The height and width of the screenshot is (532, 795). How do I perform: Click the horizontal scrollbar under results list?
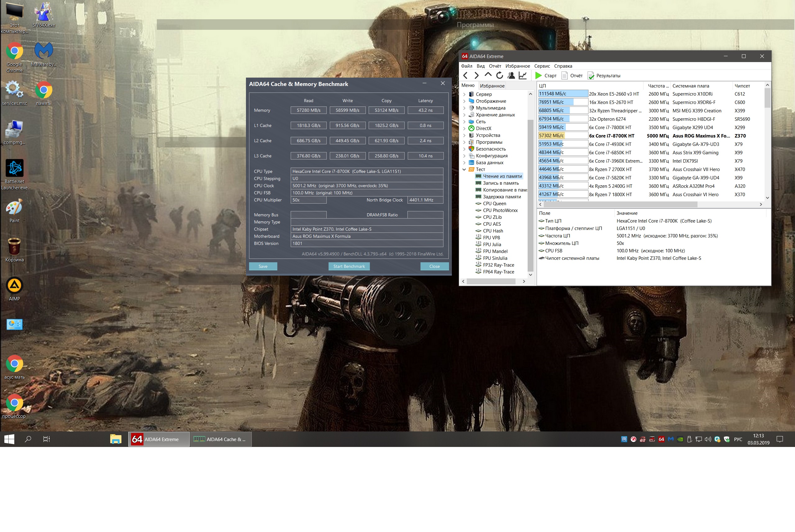(620, 205)
